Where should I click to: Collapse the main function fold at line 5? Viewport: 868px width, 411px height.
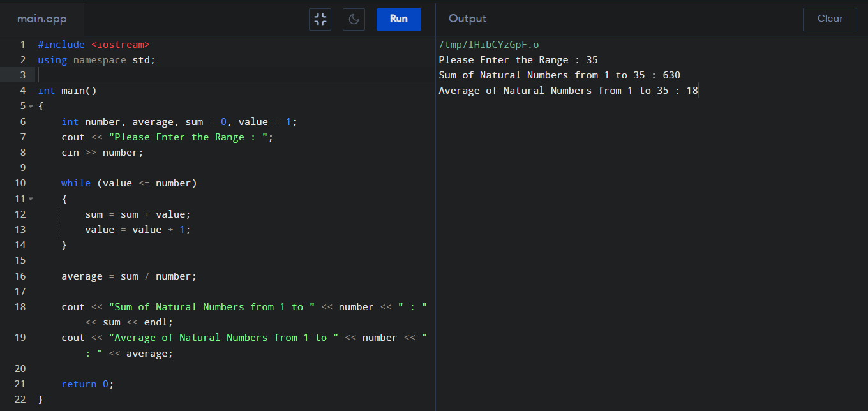coord(30,106)
